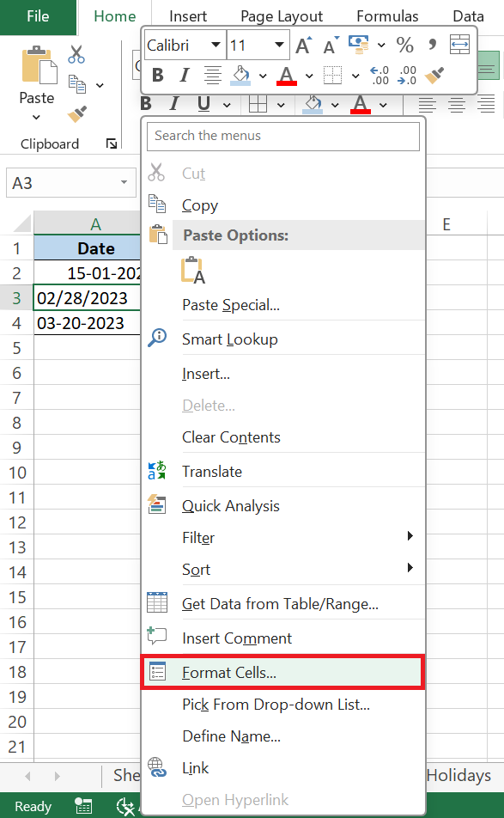This screenshot has height=818, width=504.
Task: Click the ribbon Borders icon
Action: [x=258, y=104]
